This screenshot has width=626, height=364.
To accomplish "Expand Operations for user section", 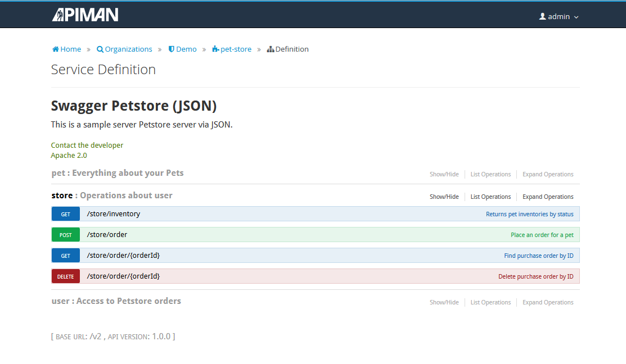I will (548, 302).
